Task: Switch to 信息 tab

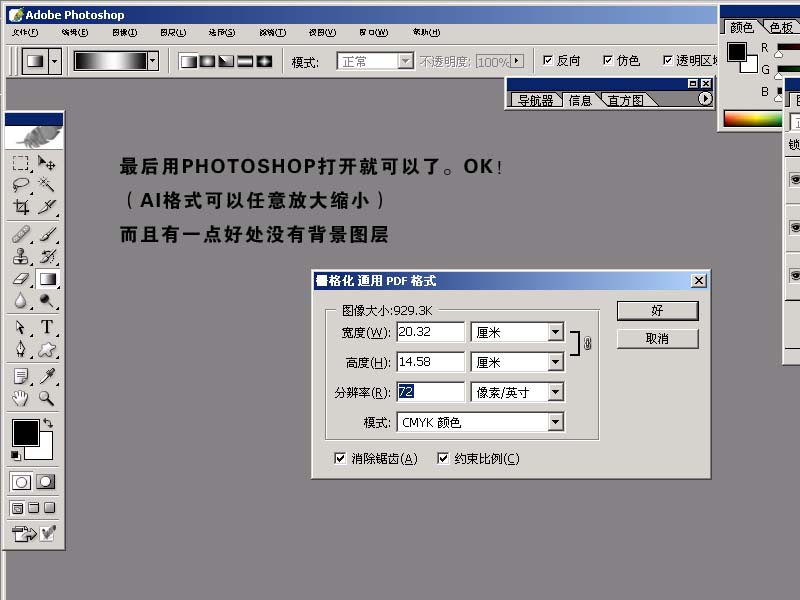Action: pos(580,101)
